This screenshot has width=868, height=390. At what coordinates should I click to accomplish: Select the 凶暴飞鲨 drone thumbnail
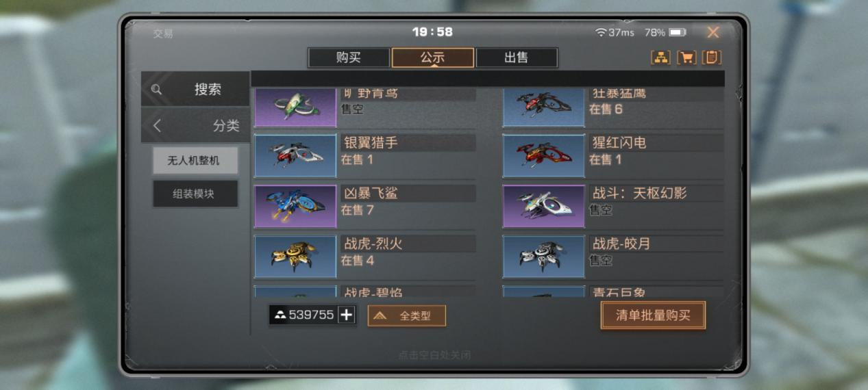tap(295, 207)
